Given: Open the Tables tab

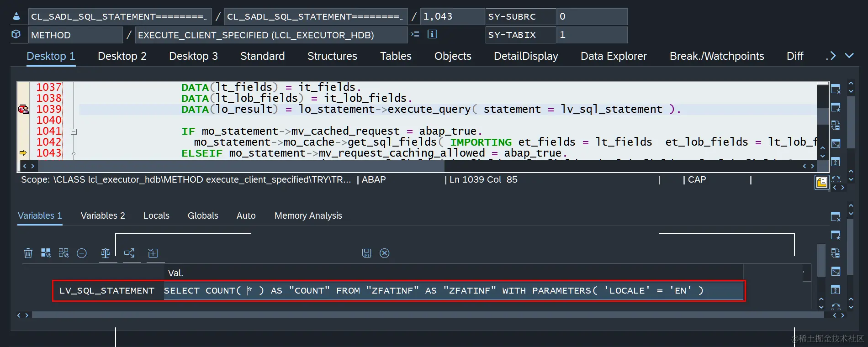Looking at the screenshot, I should [x=396, y=56].
